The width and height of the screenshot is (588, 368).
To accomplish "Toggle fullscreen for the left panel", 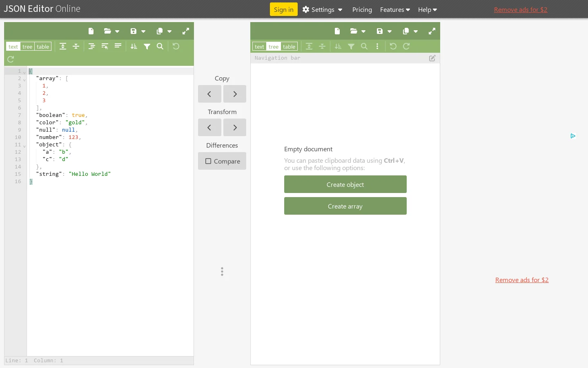I will pyautogui.click(x=186, y=31).
